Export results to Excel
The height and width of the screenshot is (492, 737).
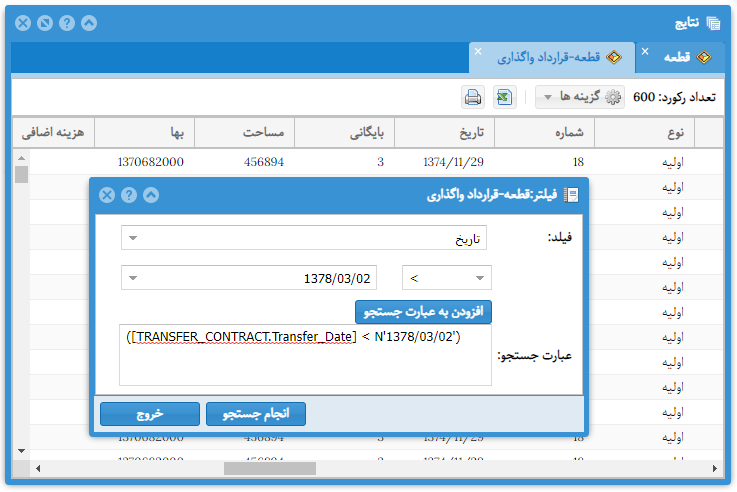pyautogui.click(x=504, y=97)
